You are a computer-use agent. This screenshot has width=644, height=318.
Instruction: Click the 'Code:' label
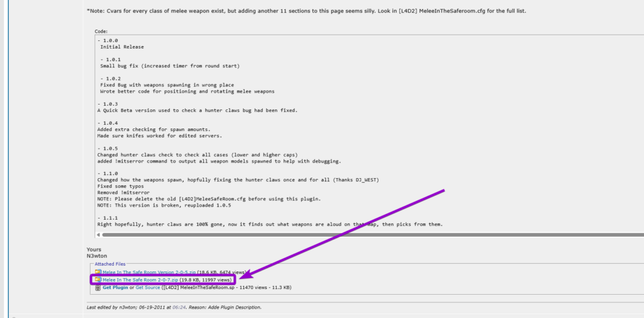tap(101, 31)
